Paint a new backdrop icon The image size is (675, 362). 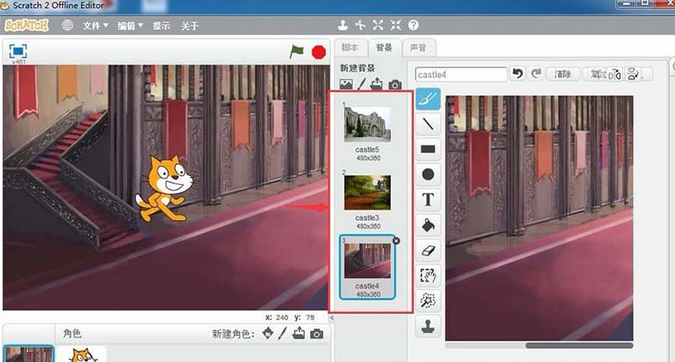(362, 84)
